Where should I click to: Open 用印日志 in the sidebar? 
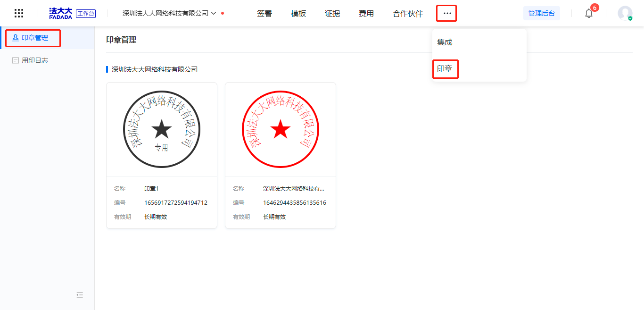click(34, 60)
